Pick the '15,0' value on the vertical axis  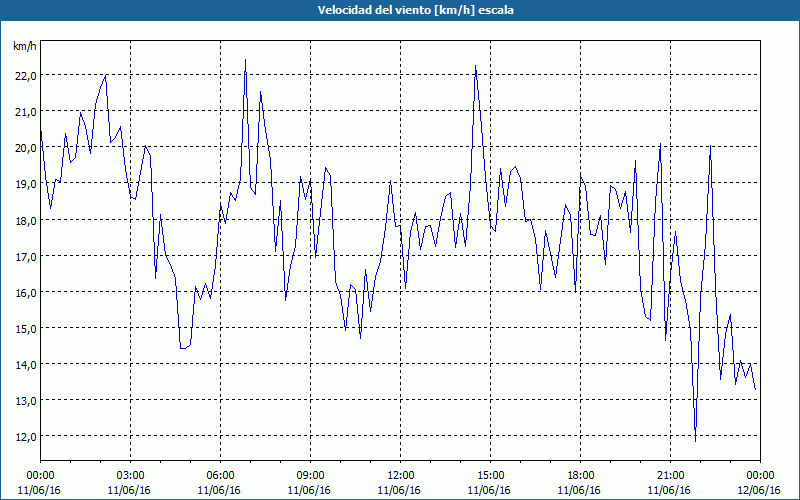pyautogui.click(x=27, y=329)
